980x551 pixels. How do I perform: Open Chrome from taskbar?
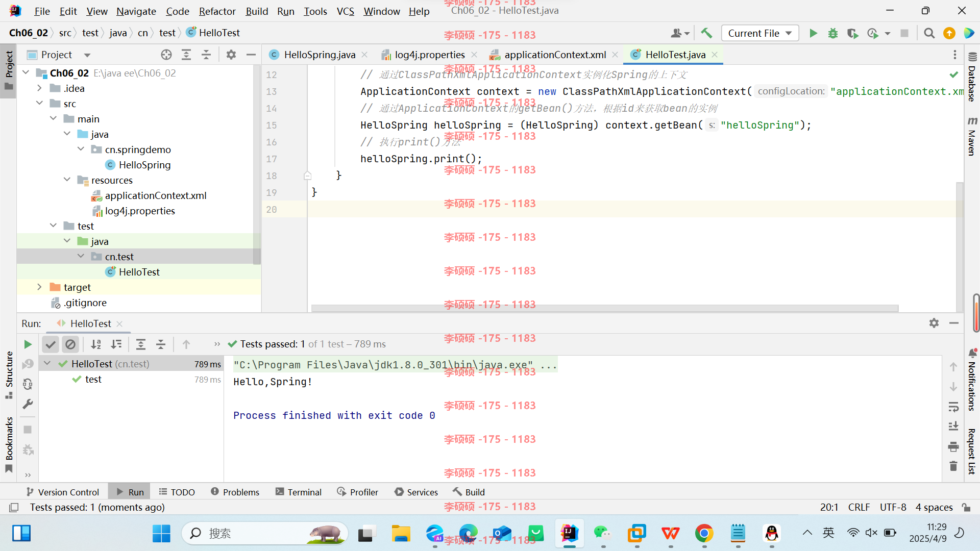click(704, 534)
